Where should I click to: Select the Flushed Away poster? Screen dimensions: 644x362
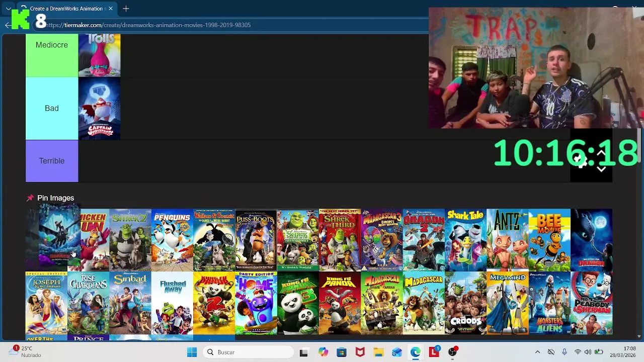coord(172,303)
